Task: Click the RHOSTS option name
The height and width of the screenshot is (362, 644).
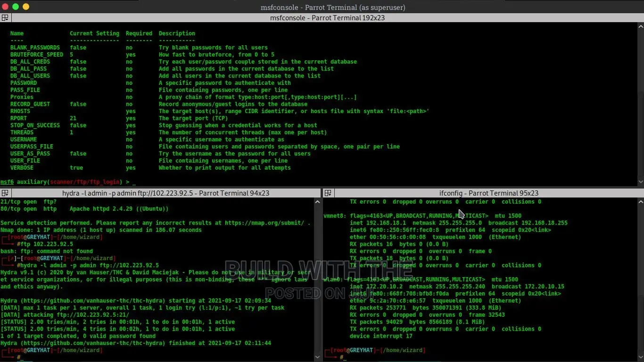Action: click(x=20, y=111)
